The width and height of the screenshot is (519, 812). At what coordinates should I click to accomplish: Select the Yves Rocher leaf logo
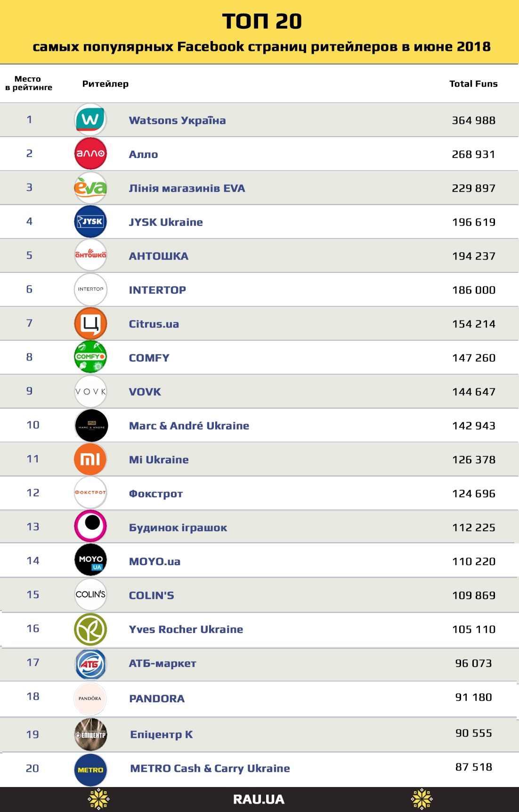click(90, 629)
